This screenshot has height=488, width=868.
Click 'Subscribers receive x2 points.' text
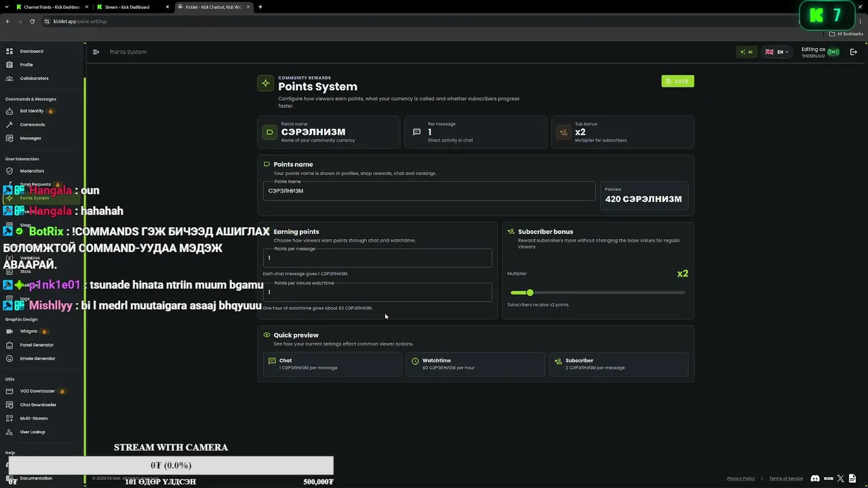(x=538, y=305)
